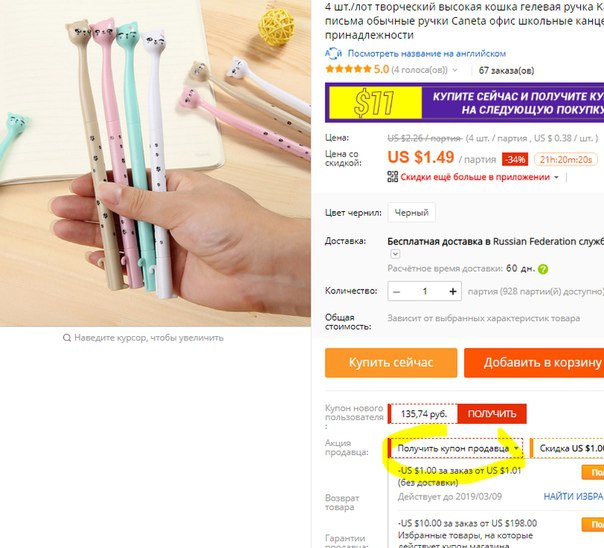Expand the delivery options chevron
Screen dimensions: 604x548
point(395,254)
